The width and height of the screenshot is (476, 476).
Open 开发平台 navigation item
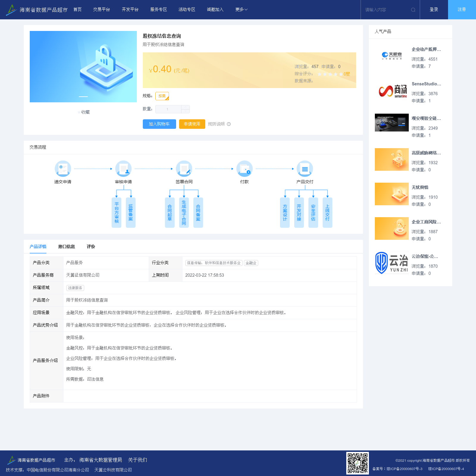point(130,10)
